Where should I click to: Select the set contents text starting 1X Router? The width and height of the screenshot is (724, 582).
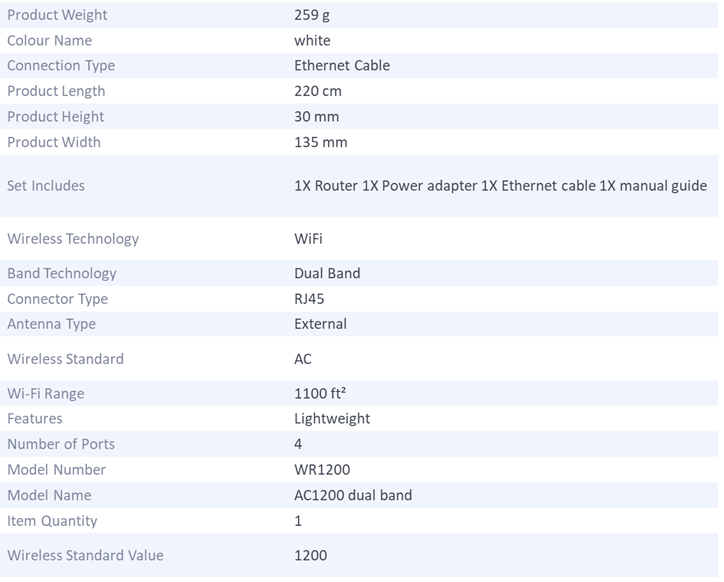pos(500,185)
